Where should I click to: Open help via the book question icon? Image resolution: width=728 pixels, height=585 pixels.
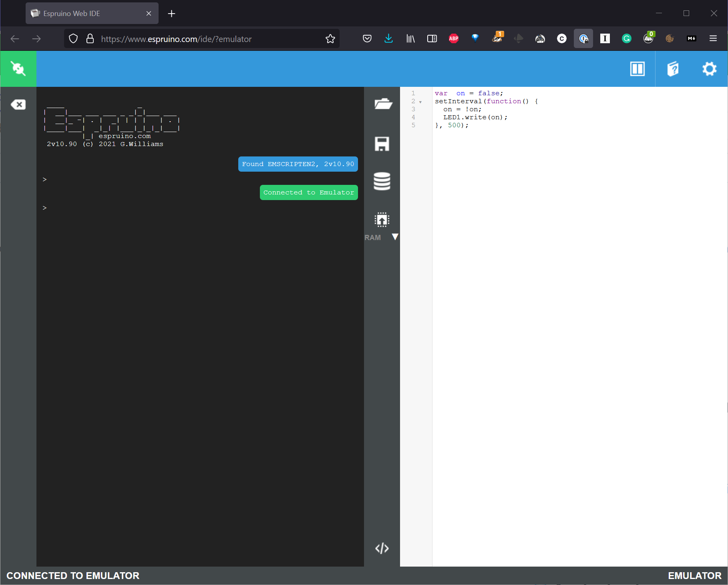click(673, 69)
